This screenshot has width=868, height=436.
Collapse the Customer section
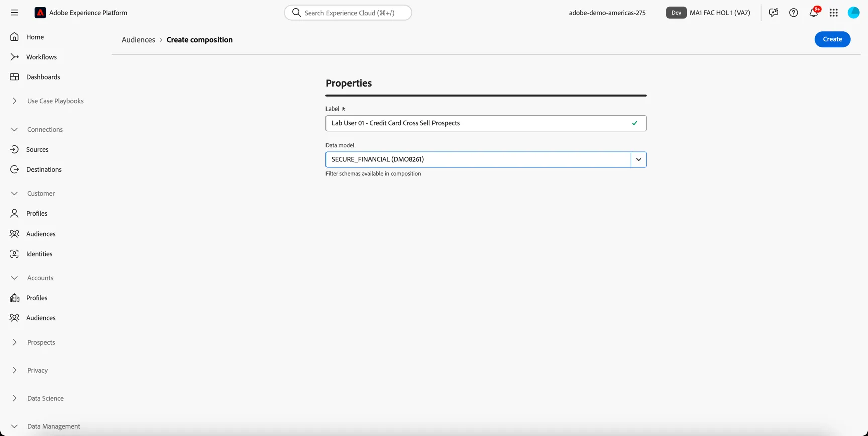(14, 193)
